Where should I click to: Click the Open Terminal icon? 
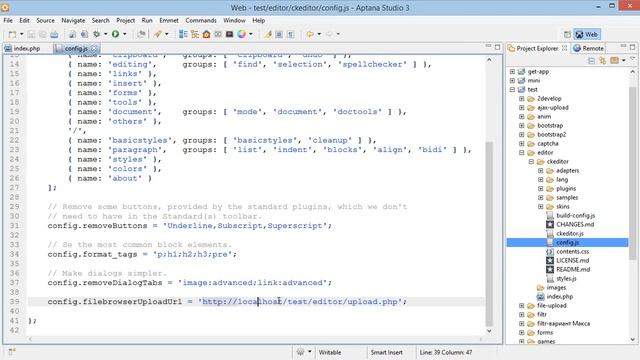pos(229,34)
